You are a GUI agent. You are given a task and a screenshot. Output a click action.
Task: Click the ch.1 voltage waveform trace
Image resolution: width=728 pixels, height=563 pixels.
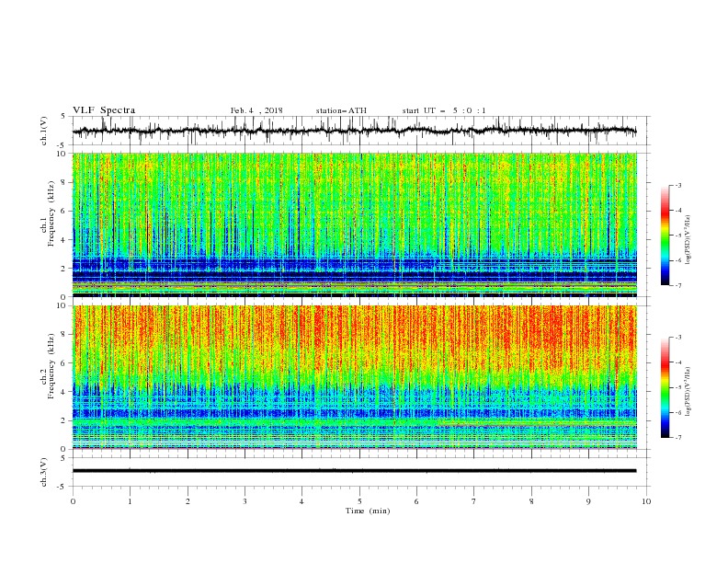tap(354, 131)
